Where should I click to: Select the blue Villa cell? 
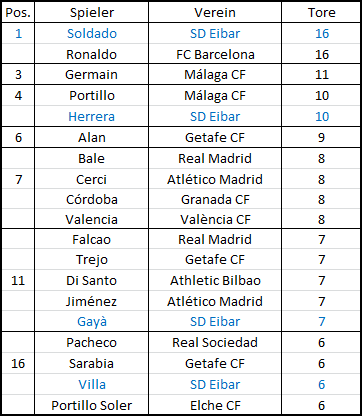coord(91,384)
